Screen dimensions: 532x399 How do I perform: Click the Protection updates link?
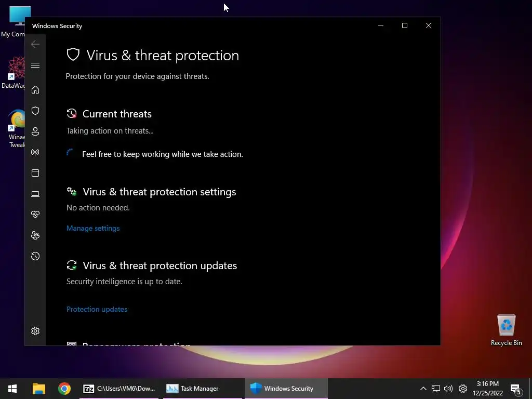coord(97,310)
